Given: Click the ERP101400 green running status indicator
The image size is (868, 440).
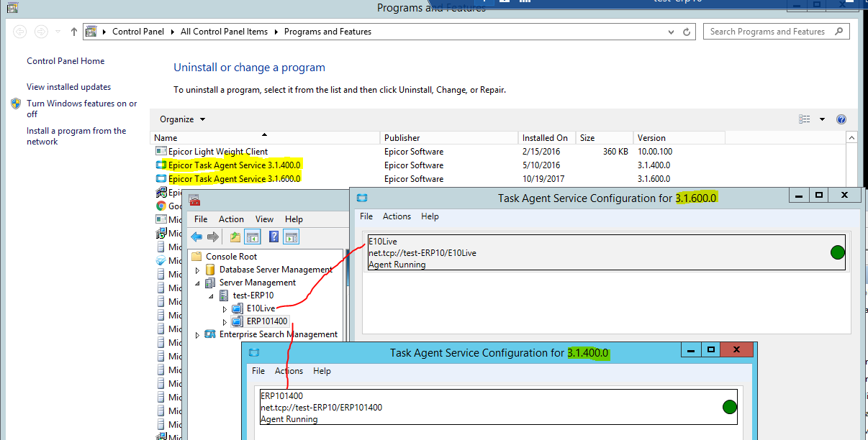Looking at the screenshot, I should (730, 407).
